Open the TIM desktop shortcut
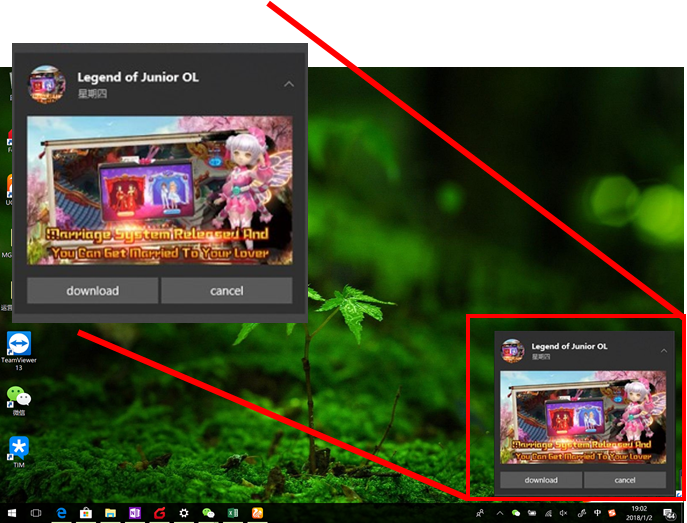 19,452
